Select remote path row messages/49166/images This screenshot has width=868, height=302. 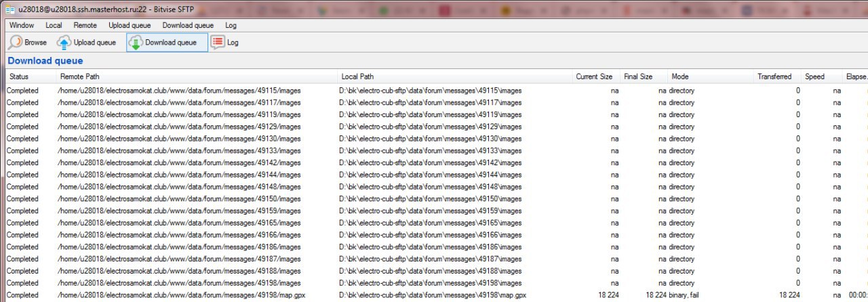click(180, 234)
